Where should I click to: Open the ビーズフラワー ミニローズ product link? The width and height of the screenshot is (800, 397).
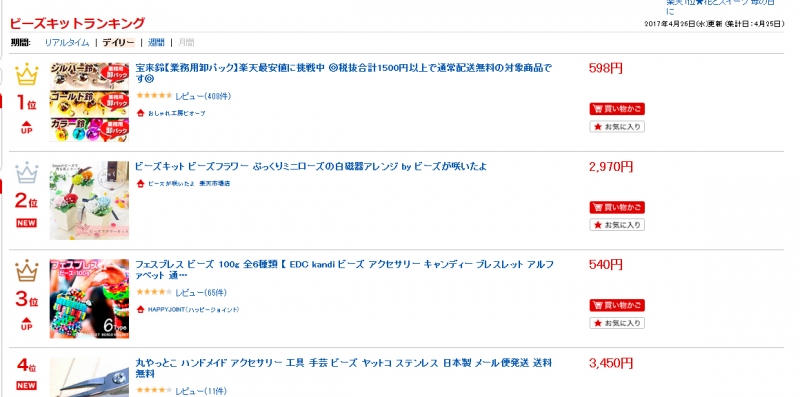click(311, 166)
